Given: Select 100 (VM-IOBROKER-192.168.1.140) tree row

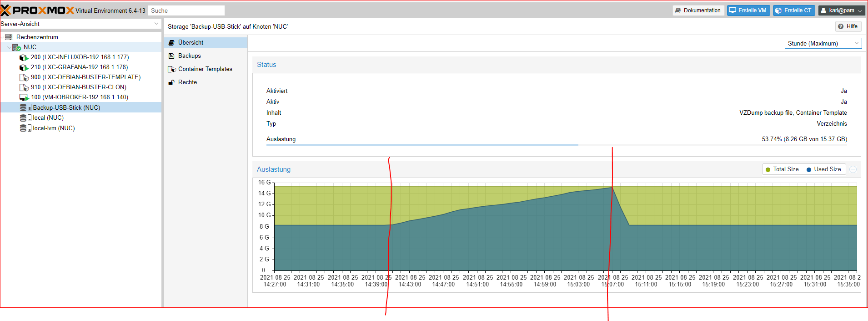Looking at the screenshot, I should point(81,97).
